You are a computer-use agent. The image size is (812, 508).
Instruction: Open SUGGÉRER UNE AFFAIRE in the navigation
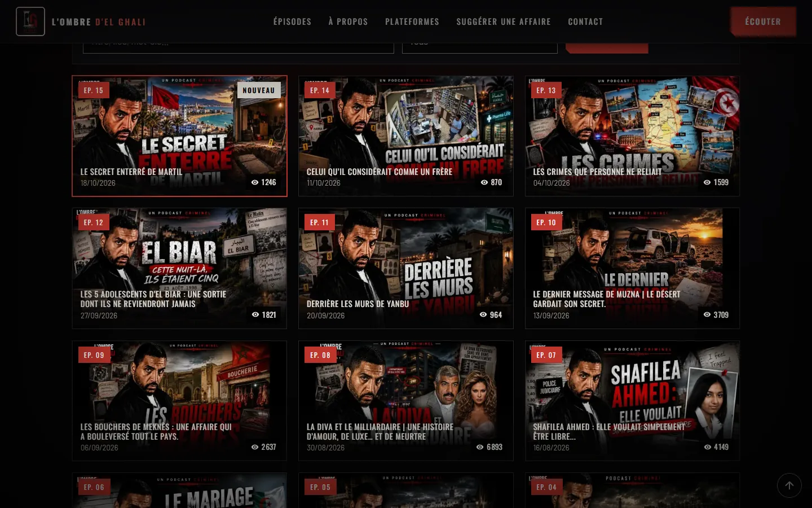click(x=504, y=21)
